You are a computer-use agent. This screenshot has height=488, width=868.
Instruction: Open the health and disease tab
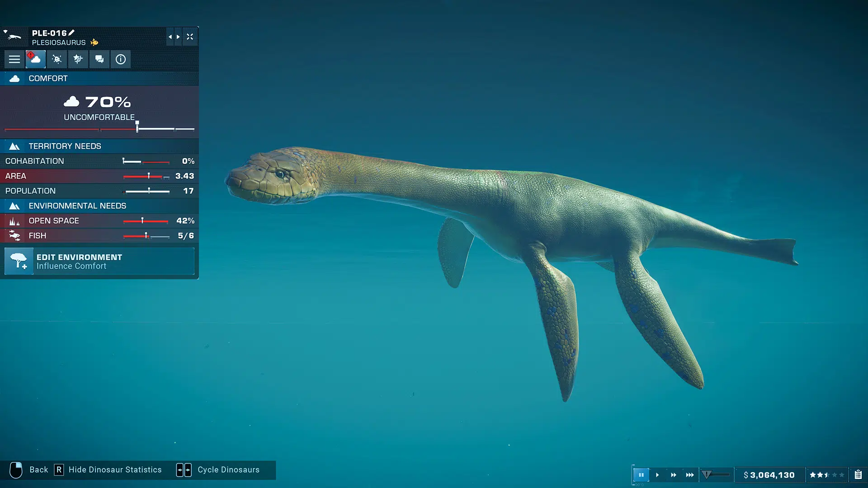pos(57,59)
